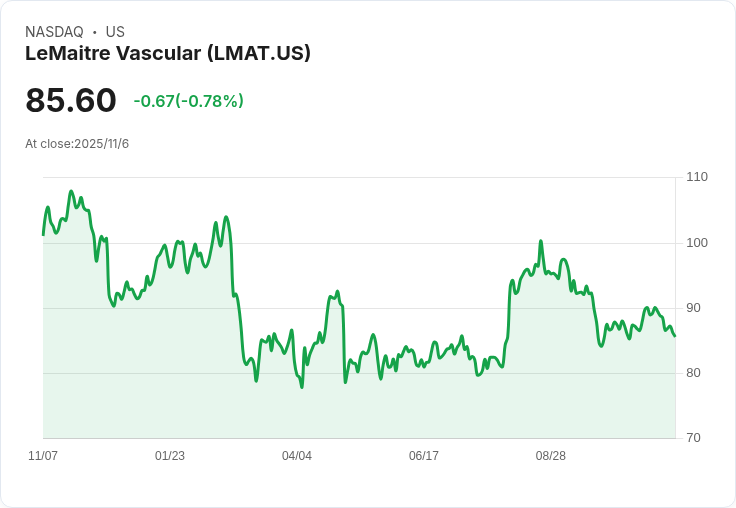
Task: Click the 100 value on price axis
Action: 697,243
